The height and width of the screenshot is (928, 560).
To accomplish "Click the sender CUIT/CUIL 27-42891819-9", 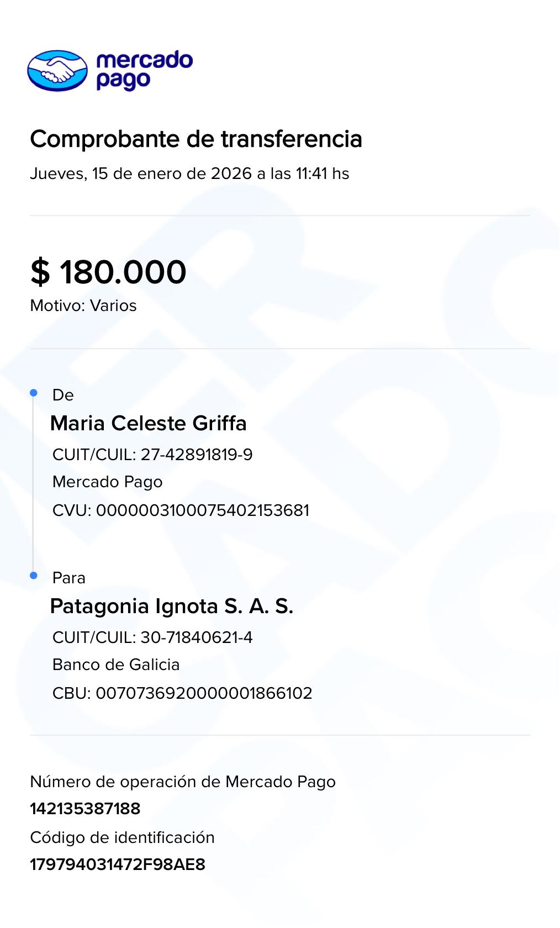I will click(x=152, y=455).
